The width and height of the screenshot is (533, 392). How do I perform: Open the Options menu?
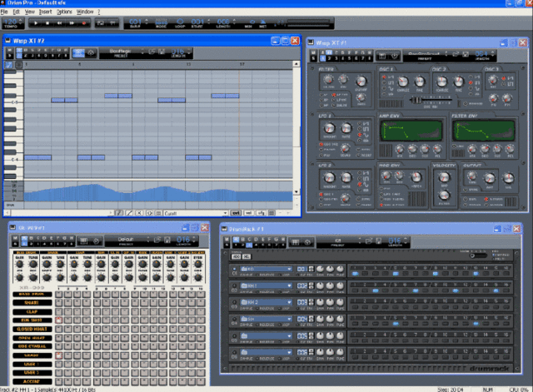[x=64, y=12]
